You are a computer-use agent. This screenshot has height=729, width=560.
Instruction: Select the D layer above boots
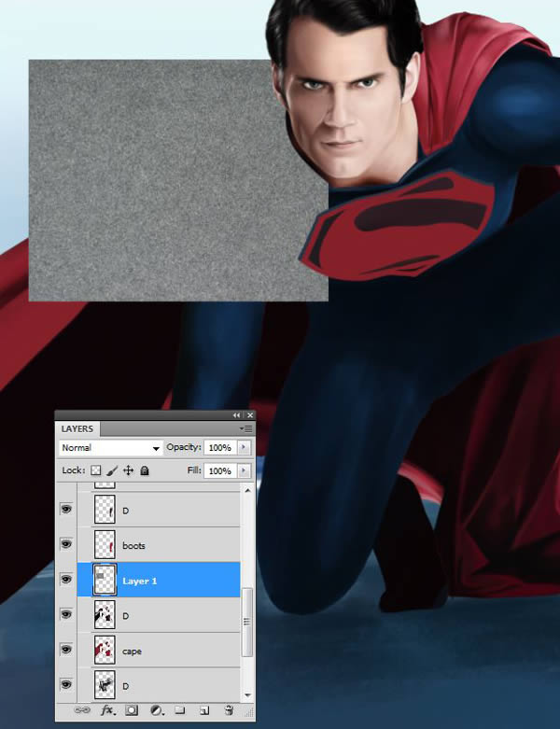coord(159,510)
